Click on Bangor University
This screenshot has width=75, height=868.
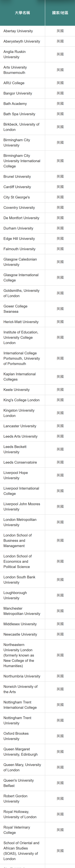[18, 93]
